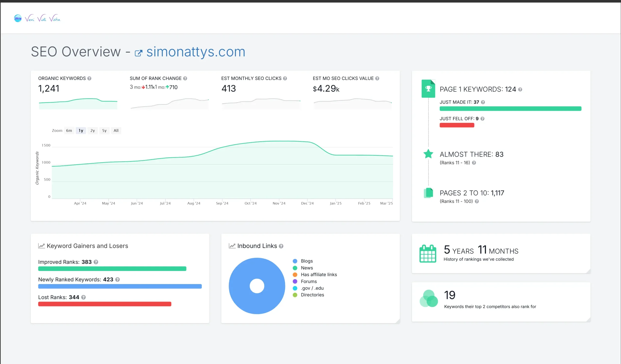Click the trophy icon for Page 1 Keywords
The image size is (621, 364).
tap(428, 89)
